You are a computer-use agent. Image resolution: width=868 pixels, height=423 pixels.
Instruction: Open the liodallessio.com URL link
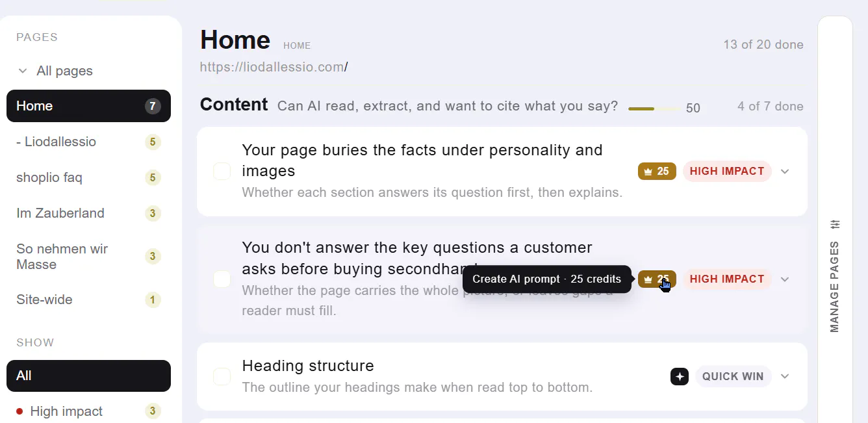point(274,67)
